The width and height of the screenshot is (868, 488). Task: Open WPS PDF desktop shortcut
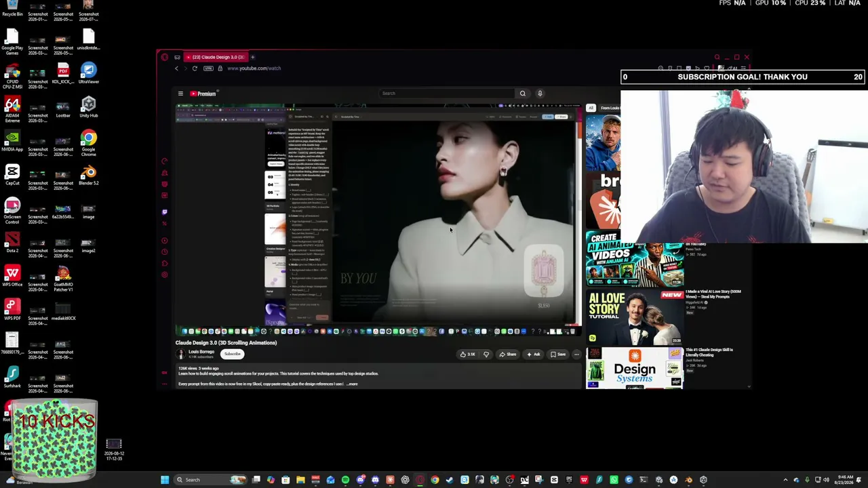12,310
